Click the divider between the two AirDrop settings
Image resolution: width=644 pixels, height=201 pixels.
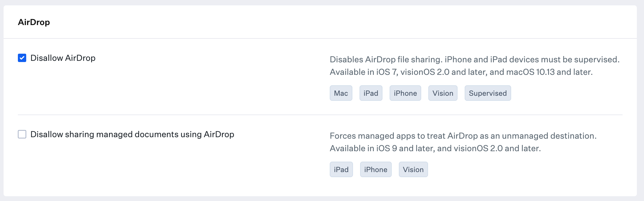coord(320,115)
